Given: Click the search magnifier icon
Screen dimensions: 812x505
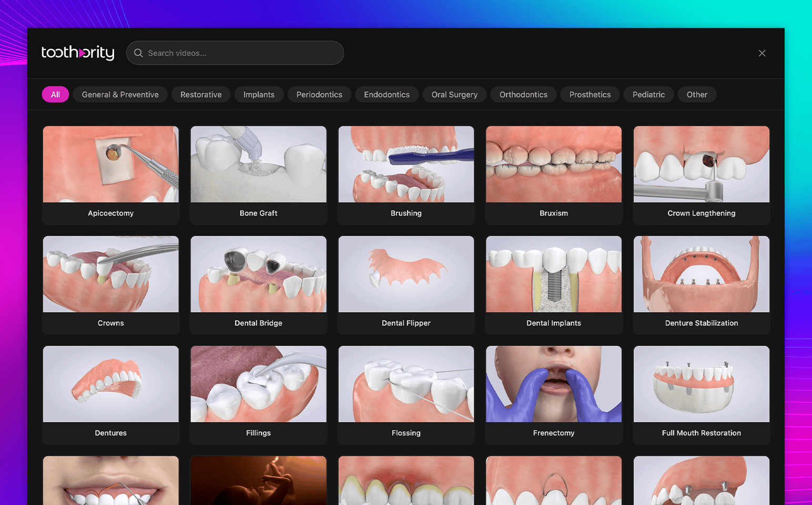Looking at the screenshot, I should point(138,53).
